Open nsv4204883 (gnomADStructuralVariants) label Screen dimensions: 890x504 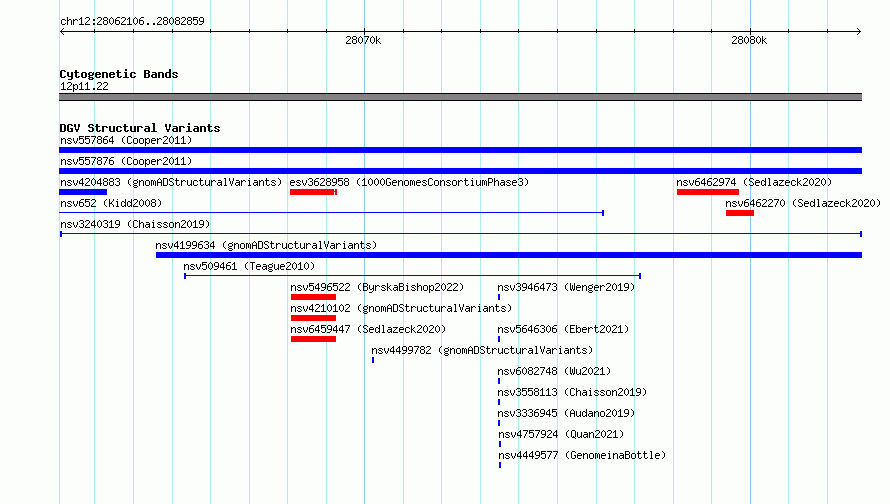[171, 182]
